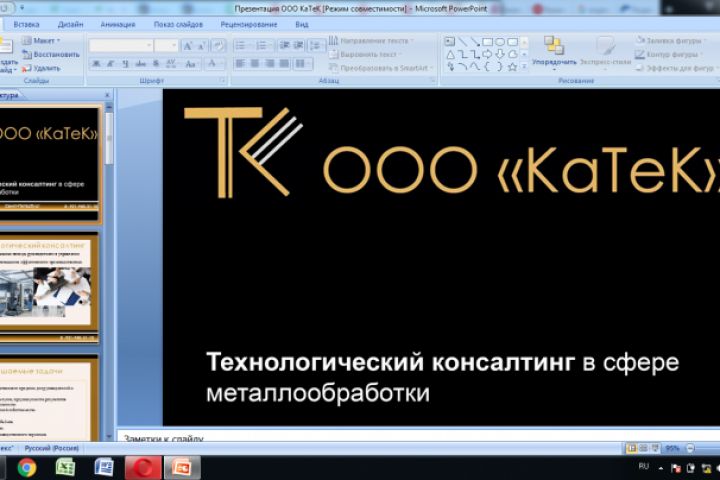Image resolution: width=720 pixels, height=480 pixels.
Task: Toggle underline text formatting
Action: pyautogui.click(x=125, y=64)
